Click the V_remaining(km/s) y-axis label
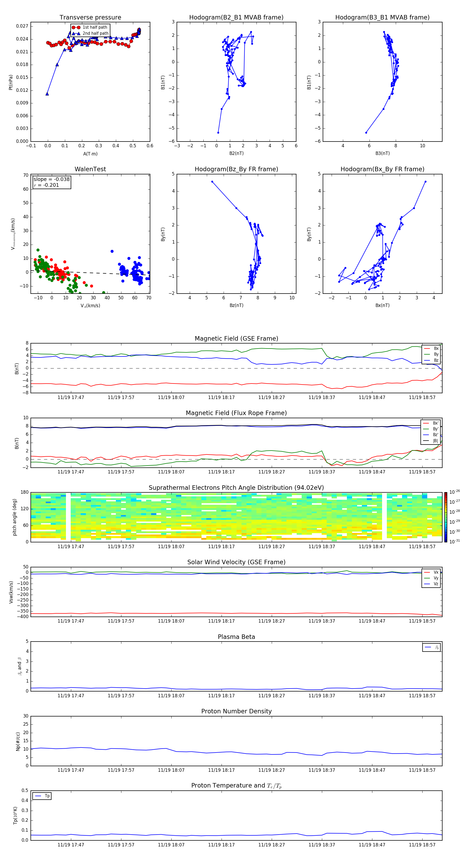Viewport: 473px width, 868px height. pos(13,234)
